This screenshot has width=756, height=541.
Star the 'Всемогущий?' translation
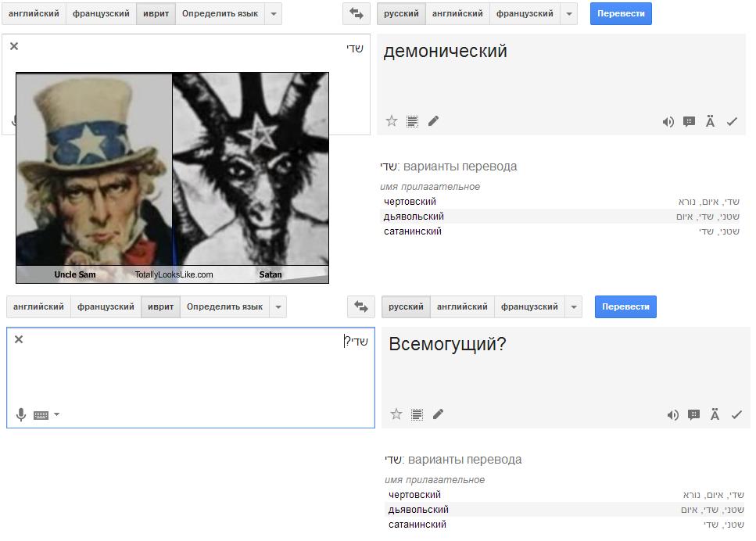click(x=396, y=414)
